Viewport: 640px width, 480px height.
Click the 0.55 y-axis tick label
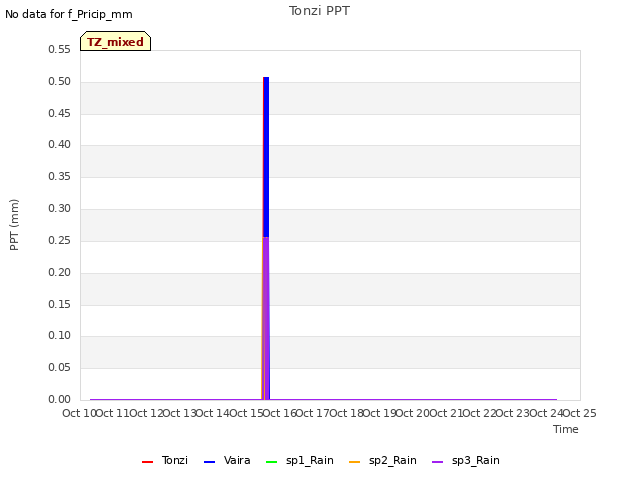click(60, 49)
